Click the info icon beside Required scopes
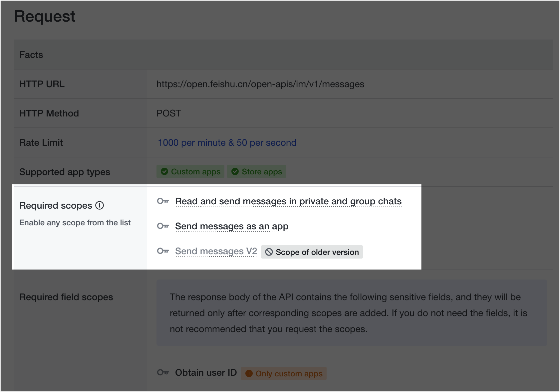560x392 pixels. pyautogui.click(x=100, y=205)
